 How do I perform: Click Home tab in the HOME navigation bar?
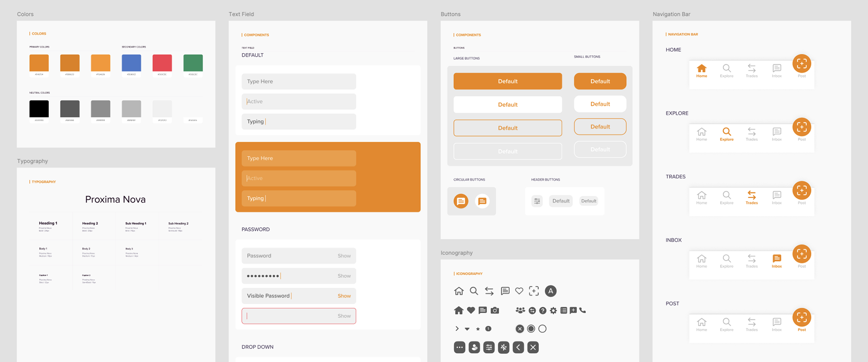pos(702,71)
